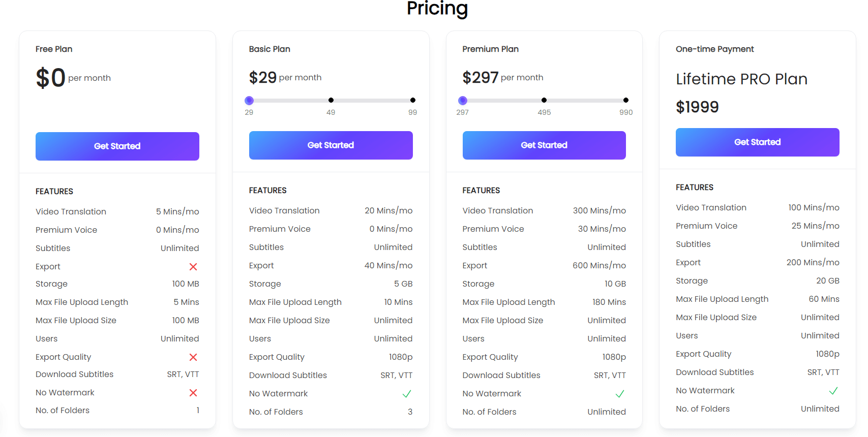Select the 990 stop on Premium Plan slider
This screenshot has height=437, width=868.
626,100
